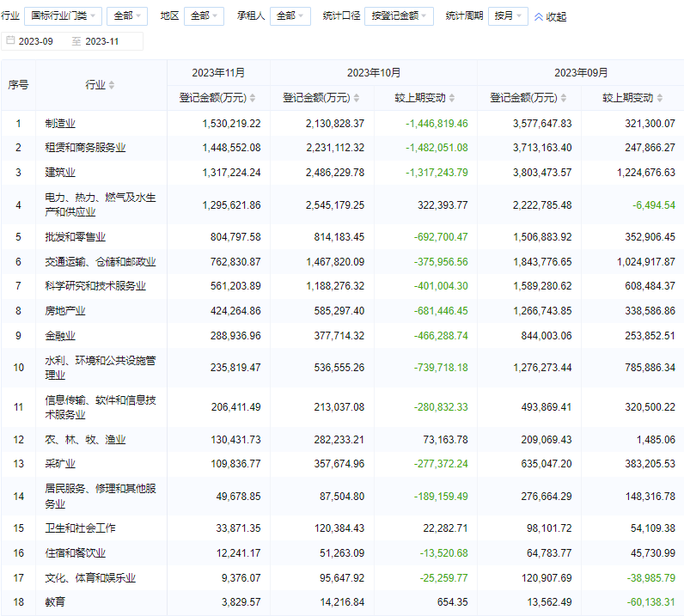This screenshot has width=684, height=616.
Task: Click the value 213,037.08 for 信息传输
Action: (339, 407)
